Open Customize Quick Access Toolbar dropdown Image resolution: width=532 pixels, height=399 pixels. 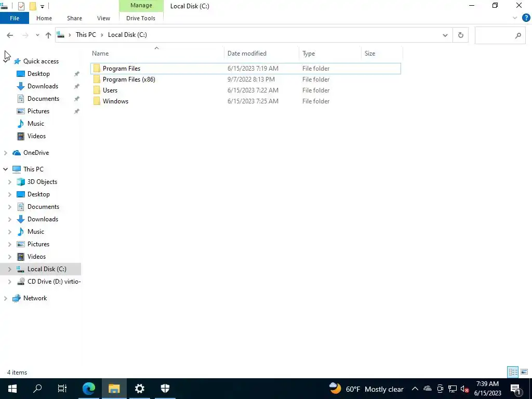(42, 6)
